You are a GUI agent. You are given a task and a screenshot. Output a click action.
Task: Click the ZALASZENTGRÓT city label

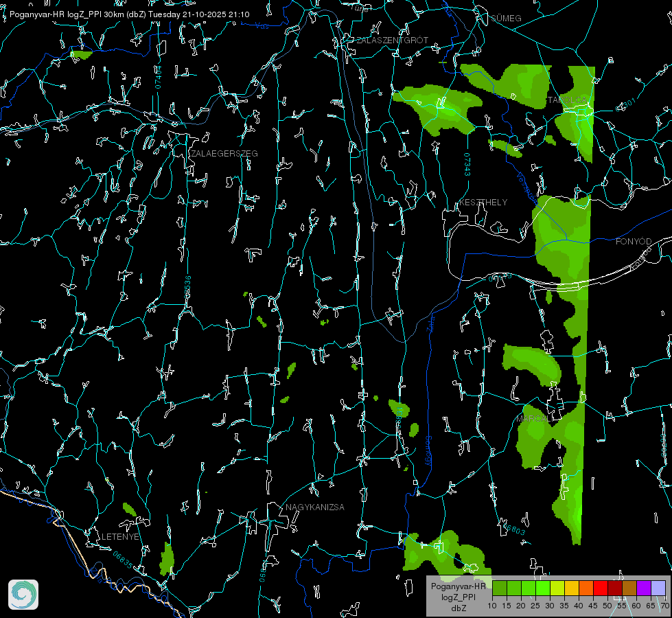(393, 41)
